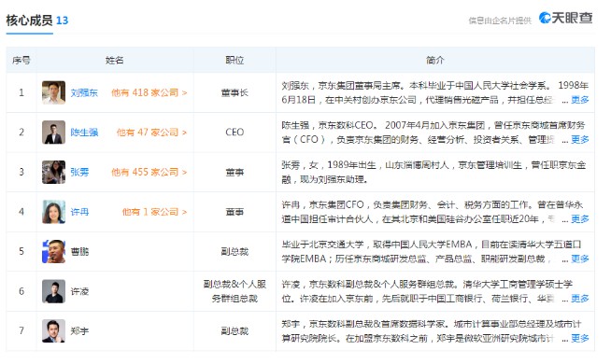Image resolution: width=611 pixels, height=364 pixels.
Task: Select the 信息由企名片提供 note
Action: [500, 21]
